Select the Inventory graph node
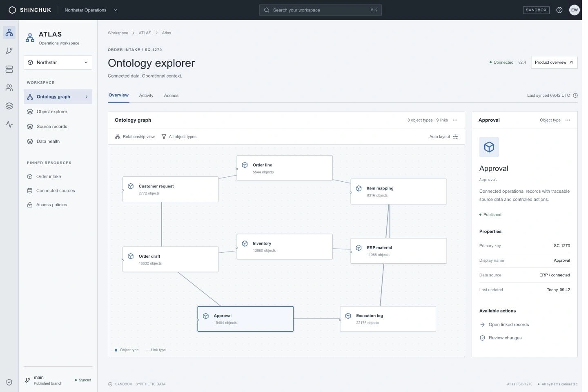588x392 pixels. tap(285, 247)
